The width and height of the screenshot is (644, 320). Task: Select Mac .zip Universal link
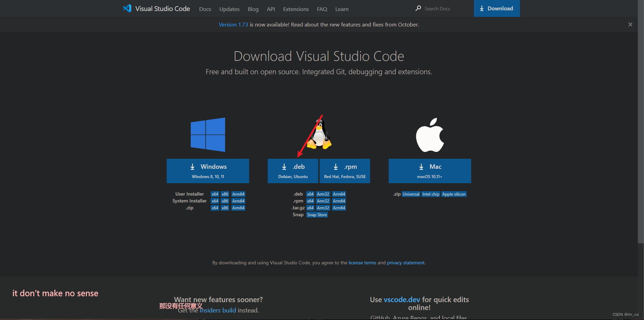411,194
